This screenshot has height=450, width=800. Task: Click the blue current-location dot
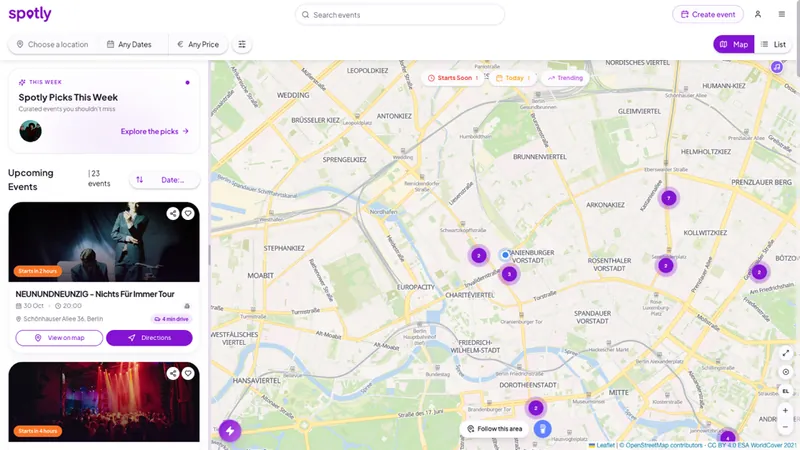coord(505,255)
